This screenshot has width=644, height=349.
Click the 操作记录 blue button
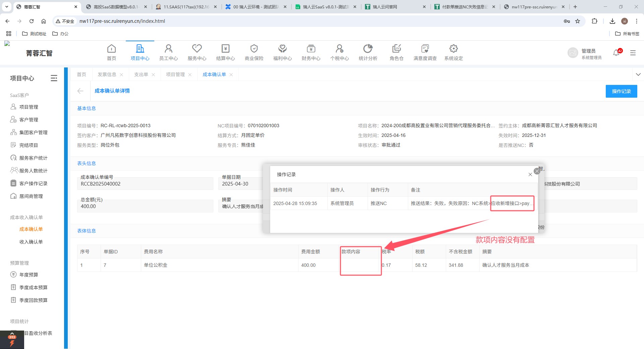tap(621, 91)
